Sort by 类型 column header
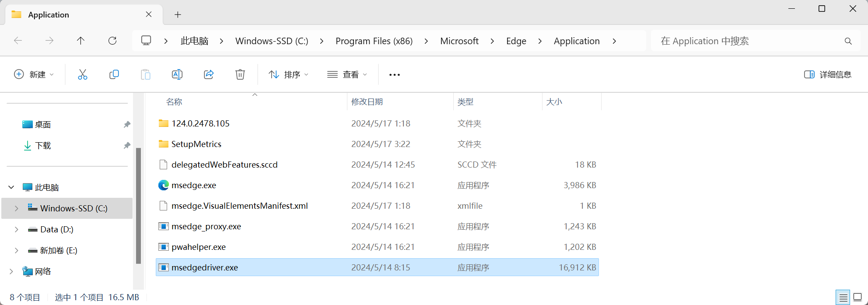 point(465,102)
